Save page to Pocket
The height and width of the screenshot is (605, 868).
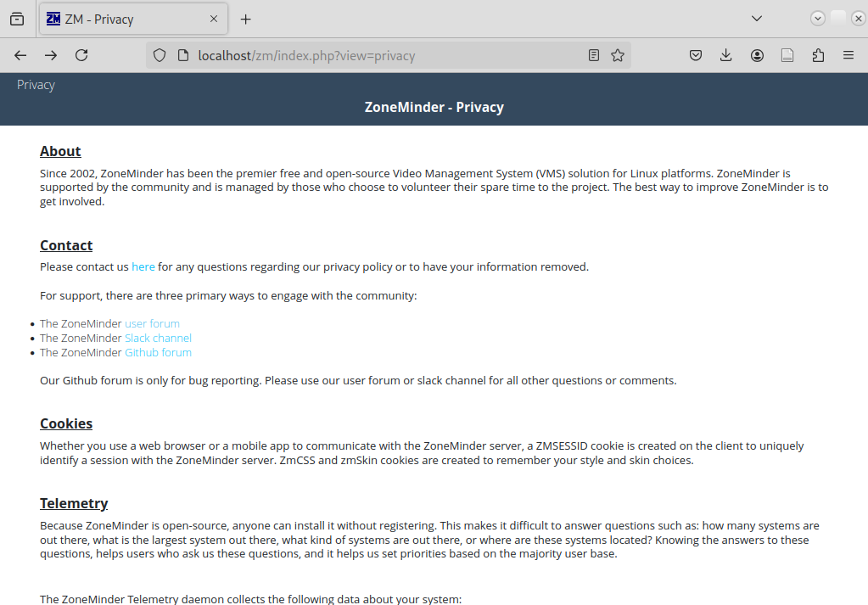click(x=696, y=55)
